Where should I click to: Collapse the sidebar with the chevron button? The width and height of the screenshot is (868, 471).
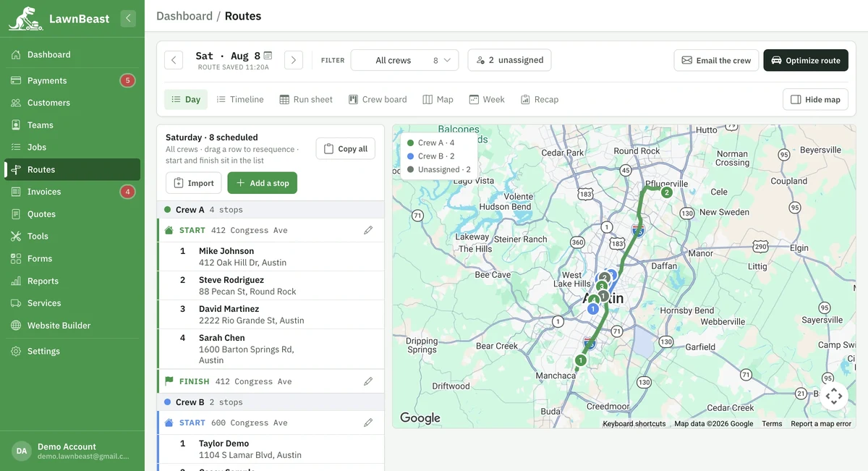128,18
